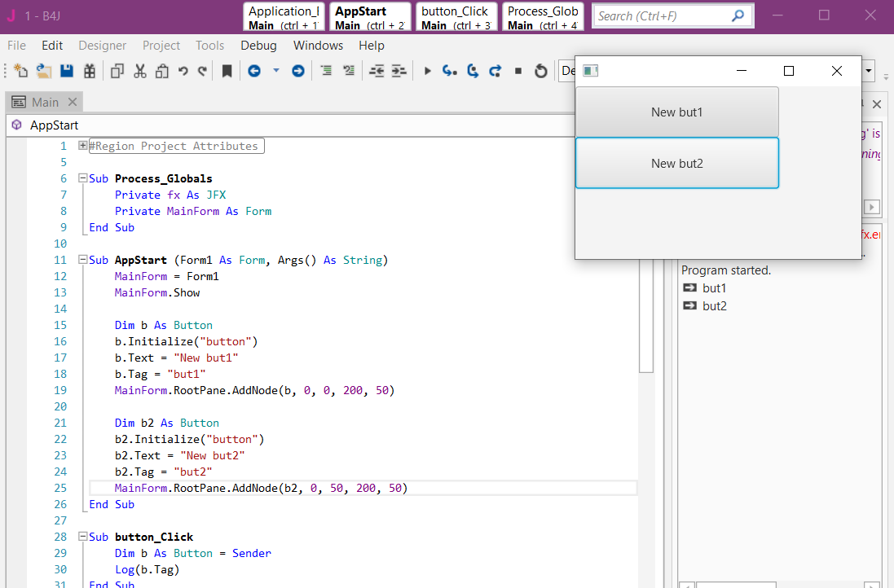894x588 pixels.
Task: Collapse the AppStart sub block
Action: (x=82, y=260)
